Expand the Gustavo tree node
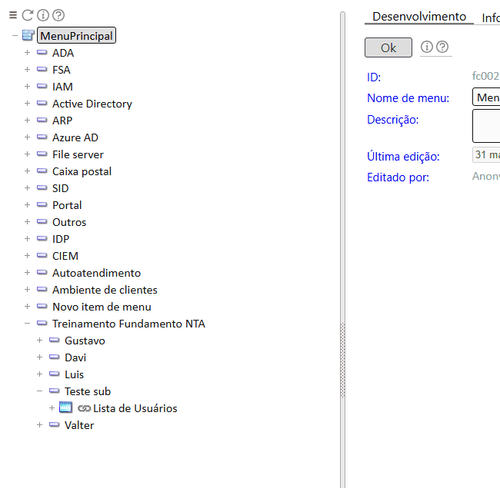 [x=40, y=340]
